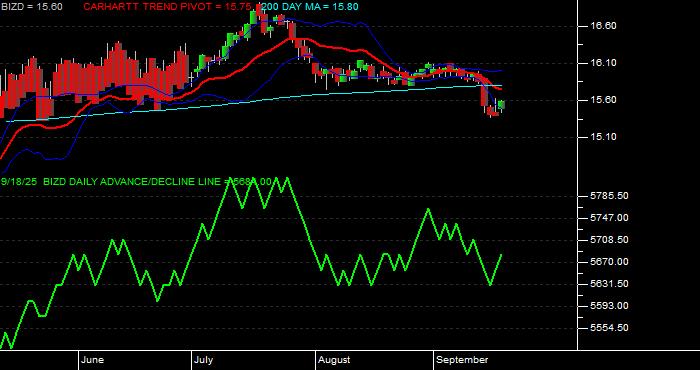
Task: Select the July month marker
Action: point(203,360)
